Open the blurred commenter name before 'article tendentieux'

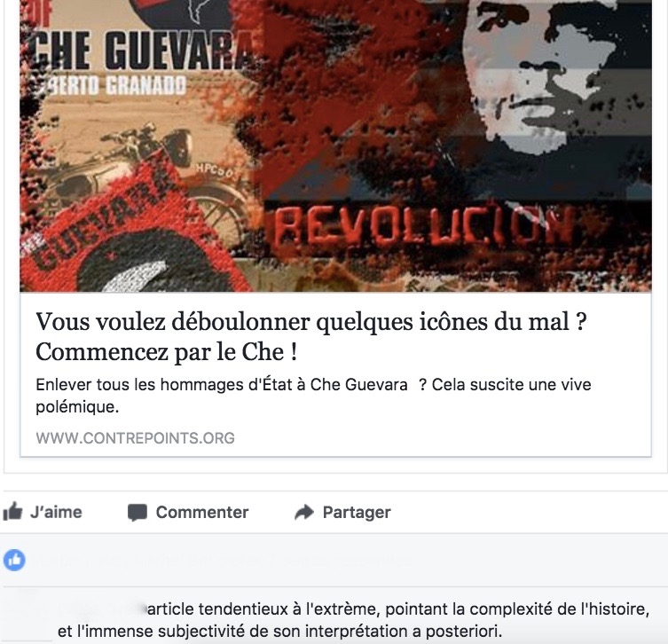click(100, 609)
